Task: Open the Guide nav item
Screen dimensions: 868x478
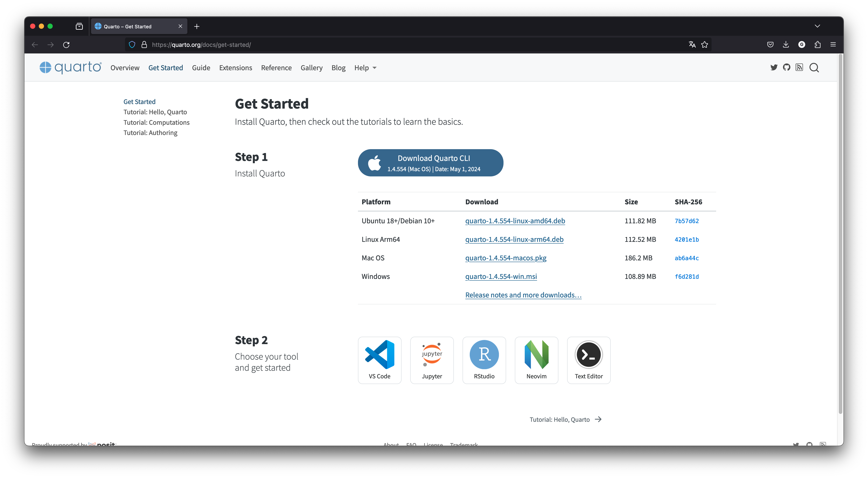Action: pyautogui.click(x=201, y=68)
